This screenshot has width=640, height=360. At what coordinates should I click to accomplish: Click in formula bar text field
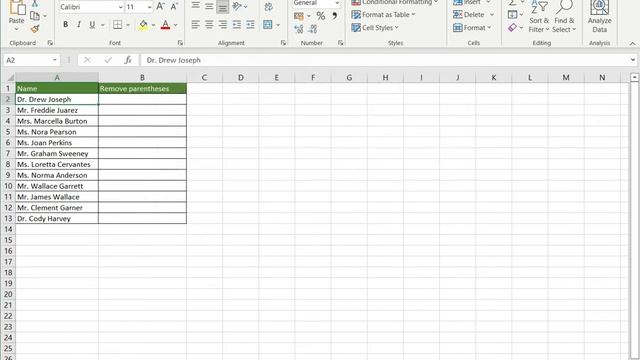pos(384,60)
